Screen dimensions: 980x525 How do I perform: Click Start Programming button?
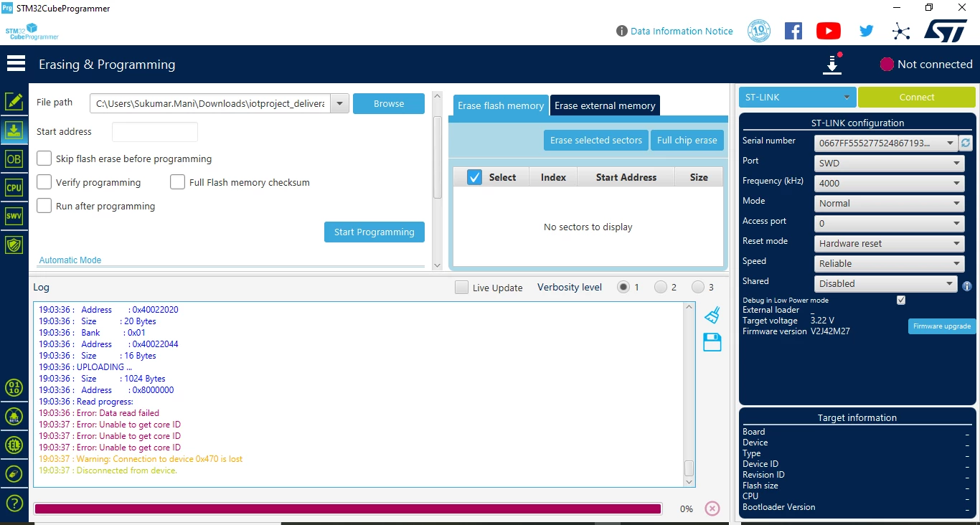point(374,232)
